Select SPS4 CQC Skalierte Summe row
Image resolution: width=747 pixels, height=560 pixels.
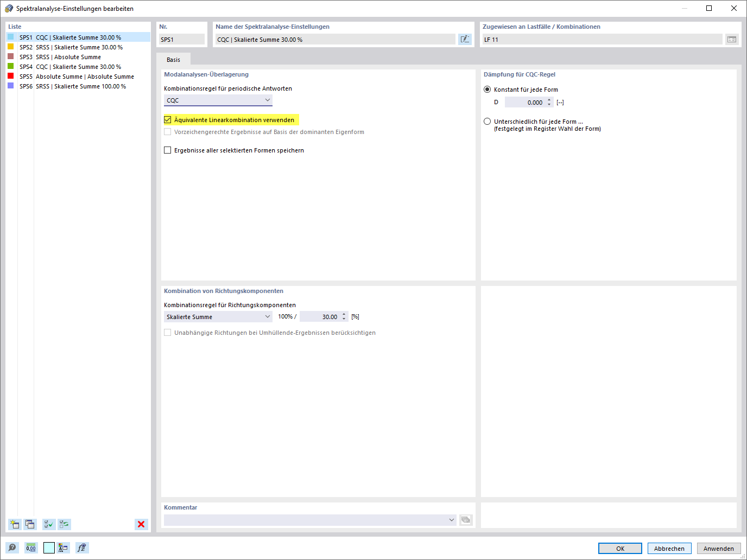[78, 67]
